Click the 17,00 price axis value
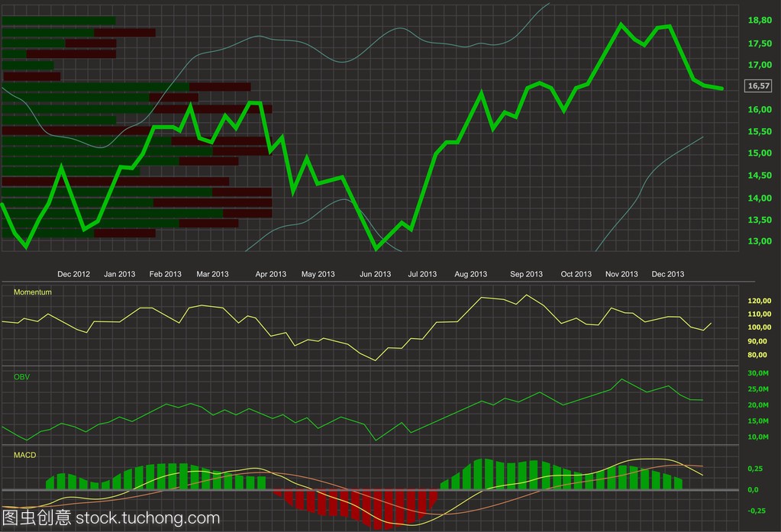 (x=760, y=65)
